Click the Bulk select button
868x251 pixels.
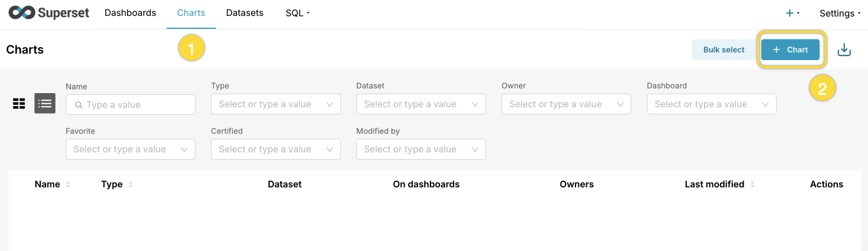pyautogui.click(x=724, y=50)
